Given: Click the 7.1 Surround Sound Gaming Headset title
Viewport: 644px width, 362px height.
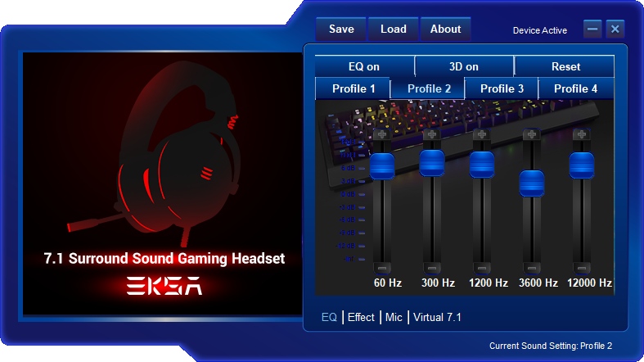Looking at the screenshot, I should (x=164, y=259).
